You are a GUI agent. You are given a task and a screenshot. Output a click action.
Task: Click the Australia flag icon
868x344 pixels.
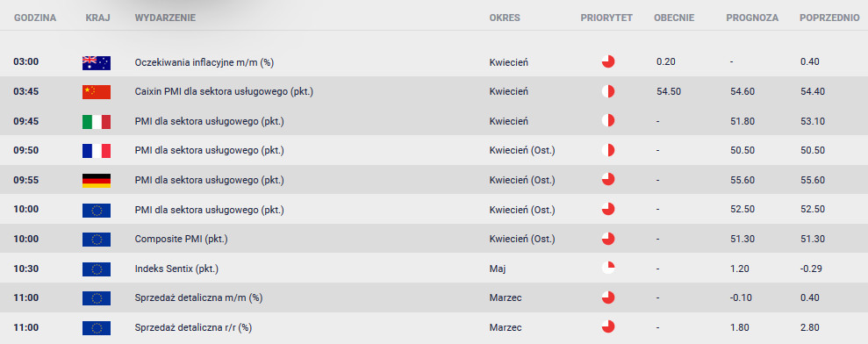pos(97,62)
